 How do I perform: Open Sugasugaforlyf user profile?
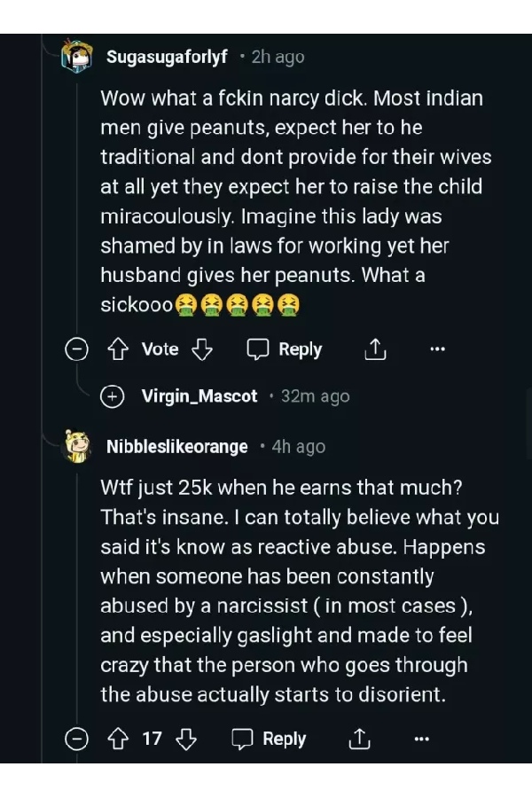[x=167, y=57]
